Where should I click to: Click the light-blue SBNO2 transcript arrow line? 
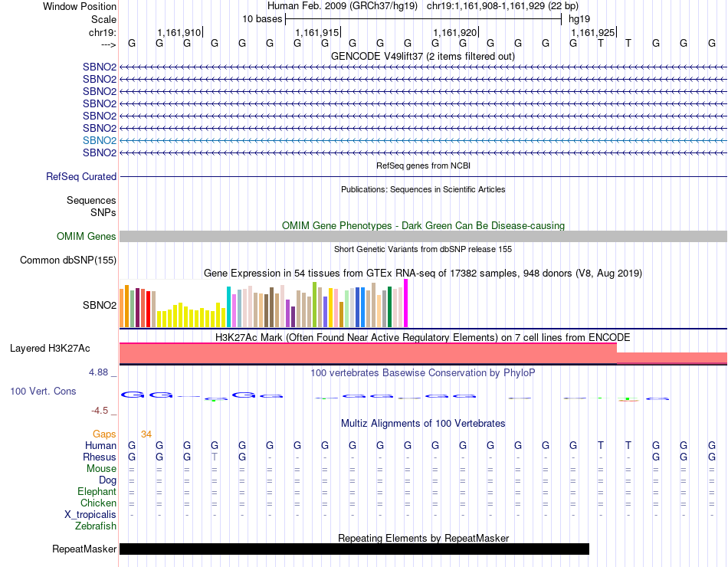tap(423, 140)
